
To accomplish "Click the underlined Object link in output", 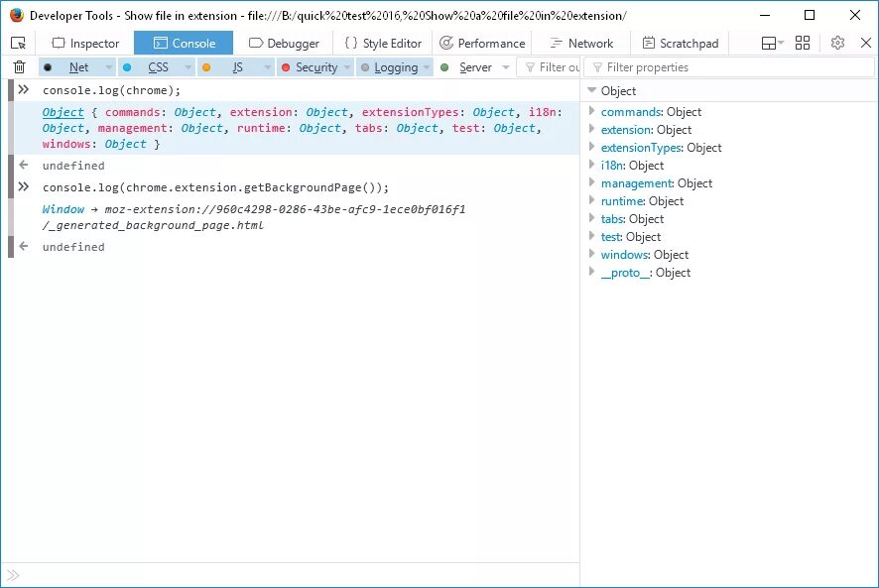I will click(x=63, y=112).
